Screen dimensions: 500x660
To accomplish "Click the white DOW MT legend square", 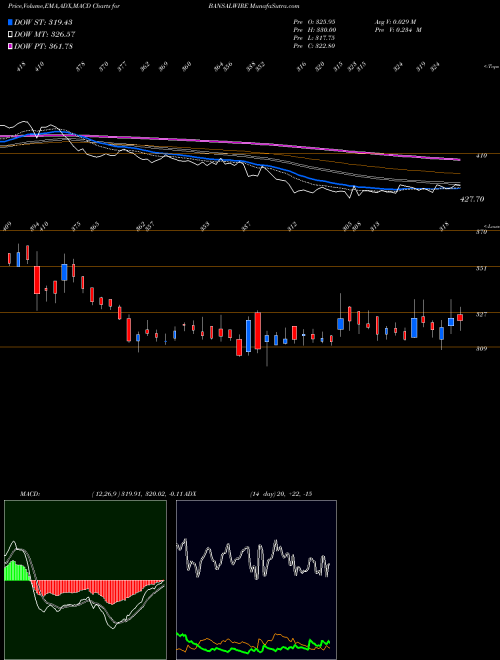I will 10,34.
